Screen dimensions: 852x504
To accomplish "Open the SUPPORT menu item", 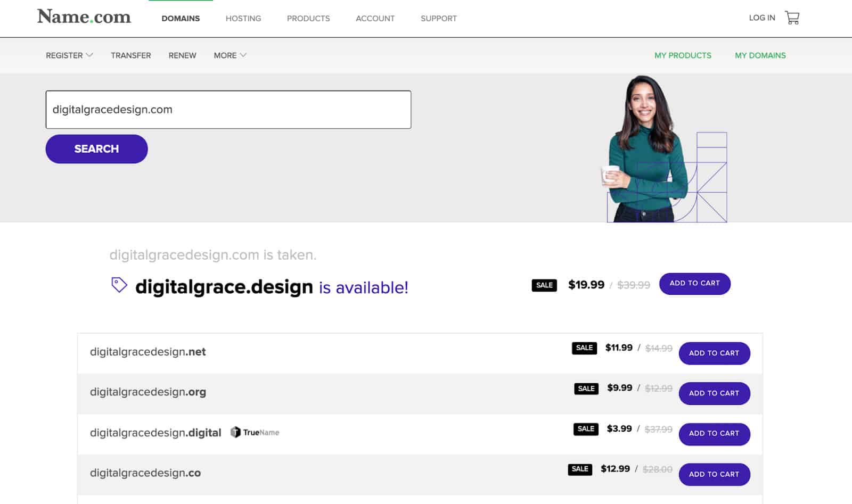I will click(x=438, y=18).
